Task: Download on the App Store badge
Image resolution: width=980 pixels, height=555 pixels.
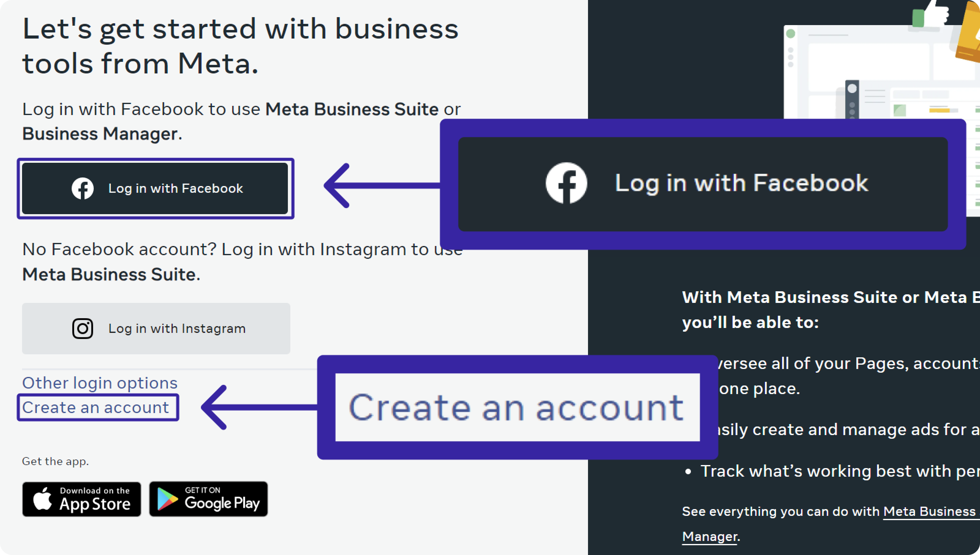Action: pyautogui.click(x=82, y=499)
